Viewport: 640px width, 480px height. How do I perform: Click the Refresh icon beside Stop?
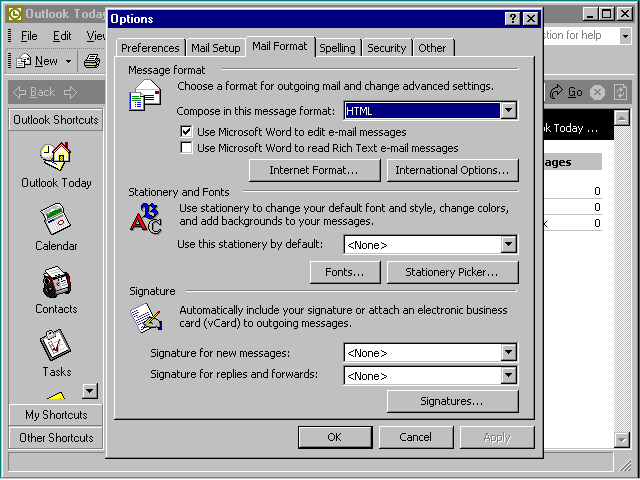(620, 92)
